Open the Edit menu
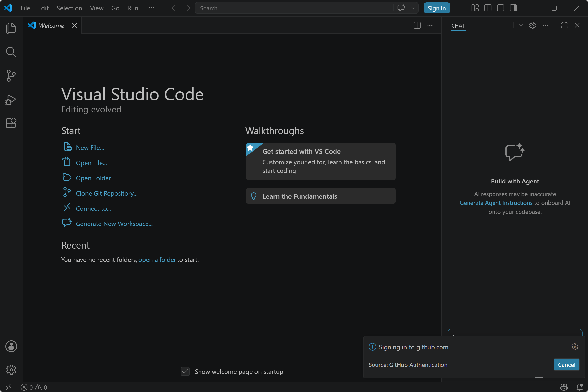The width and height of the screenshot is (588, 392). pyautogui.click(x=43, y=8)
